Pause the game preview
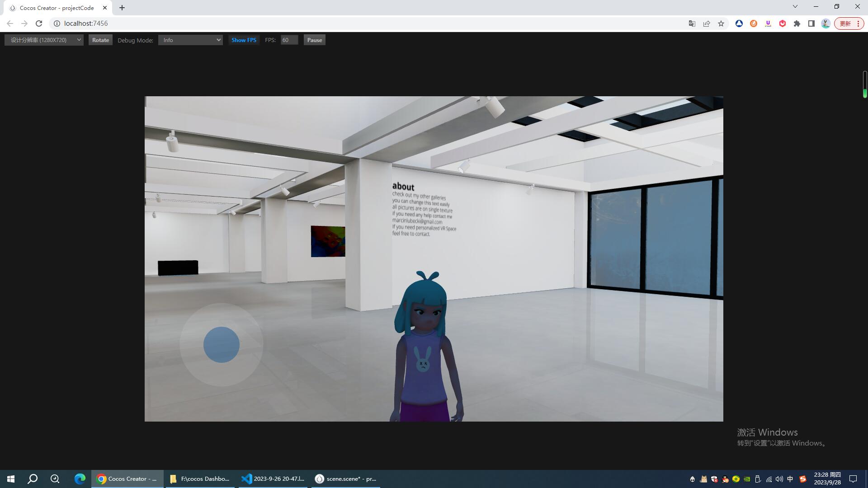The width and height of the screenshot is (868, 488). click(x=314, y=40)
